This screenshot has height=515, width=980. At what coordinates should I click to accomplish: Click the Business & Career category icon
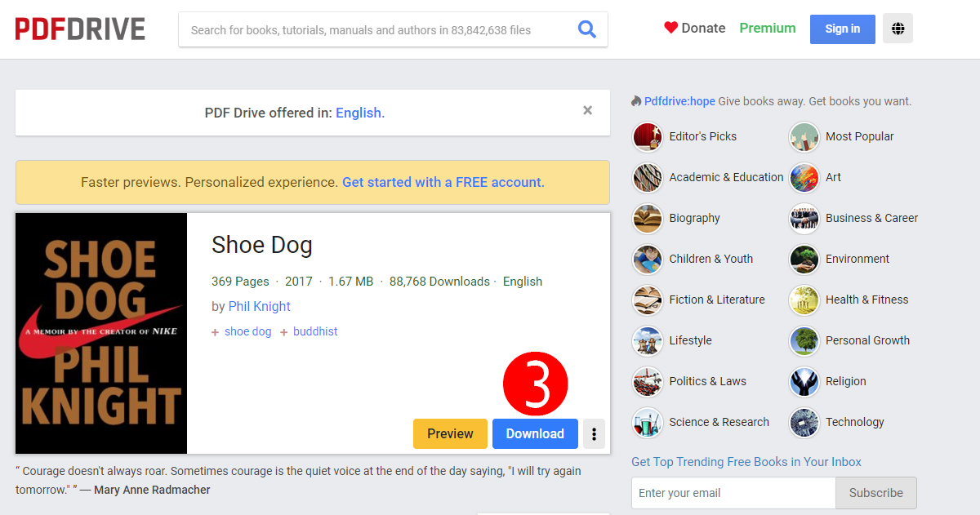pos(804,218)
